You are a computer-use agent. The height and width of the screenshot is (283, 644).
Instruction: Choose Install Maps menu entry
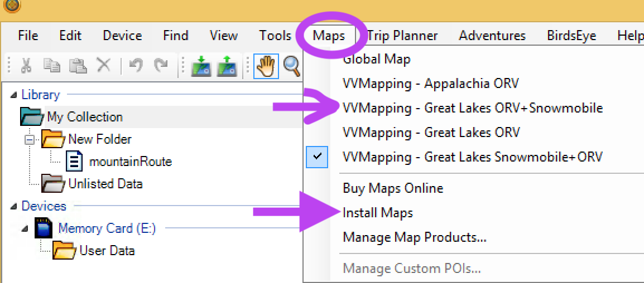click(x=378, y=213)
